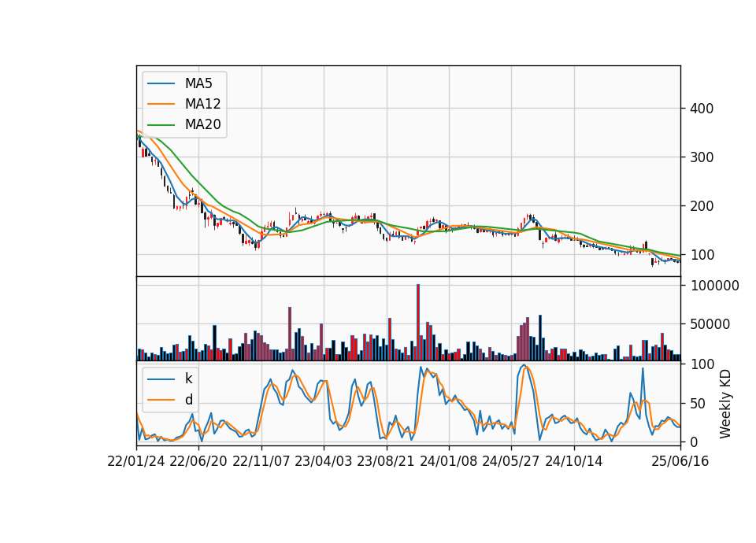Viewport: 756px width, 543px height.
Task: Click the 23/04/03 date label
Action: [x=324, y=461]
